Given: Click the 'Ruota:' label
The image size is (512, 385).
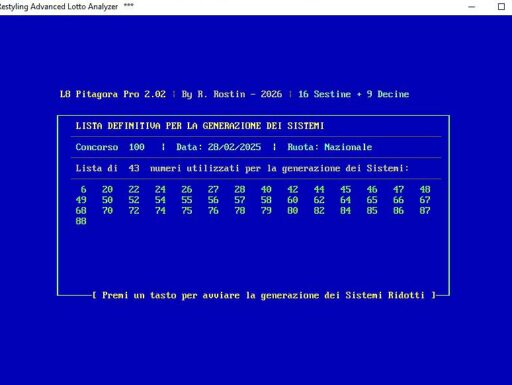Looking at the screenshot, I should click(303, 147).
